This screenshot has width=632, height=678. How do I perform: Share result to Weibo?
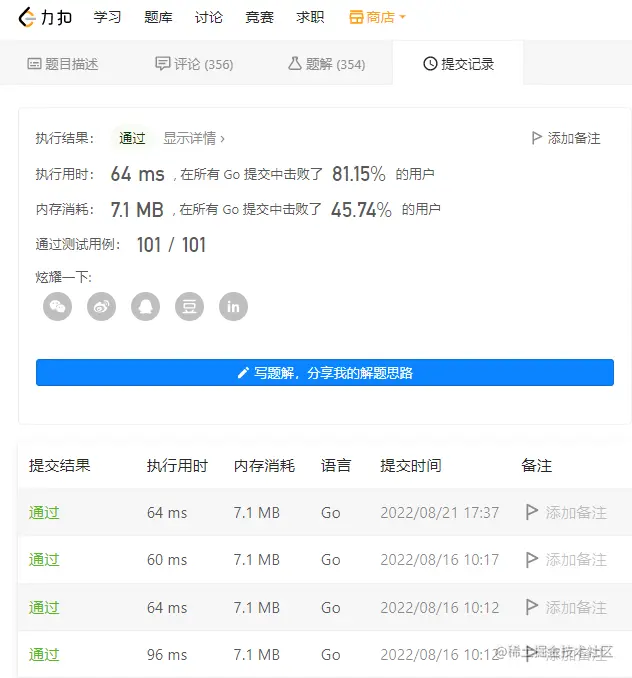(x=102, y=307)
